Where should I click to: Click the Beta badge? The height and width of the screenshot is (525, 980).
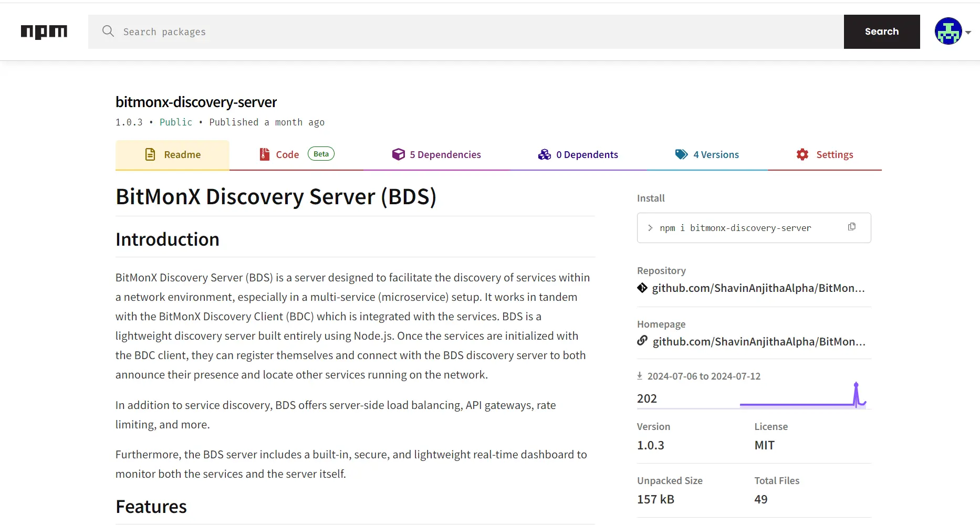point(321,154)
